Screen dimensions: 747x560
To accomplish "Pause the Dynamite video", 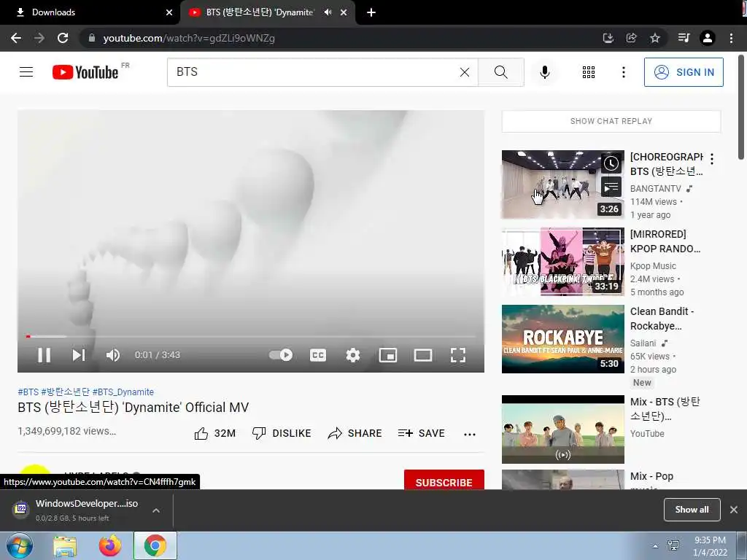I will click(x=44, y=355).
